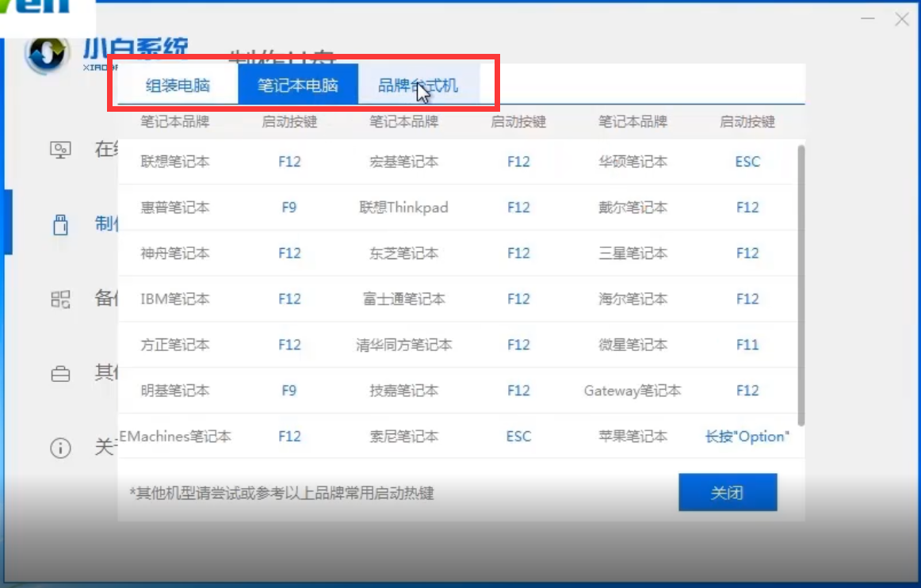Click F9 next to 惠普笔记本

pos(289,208)
